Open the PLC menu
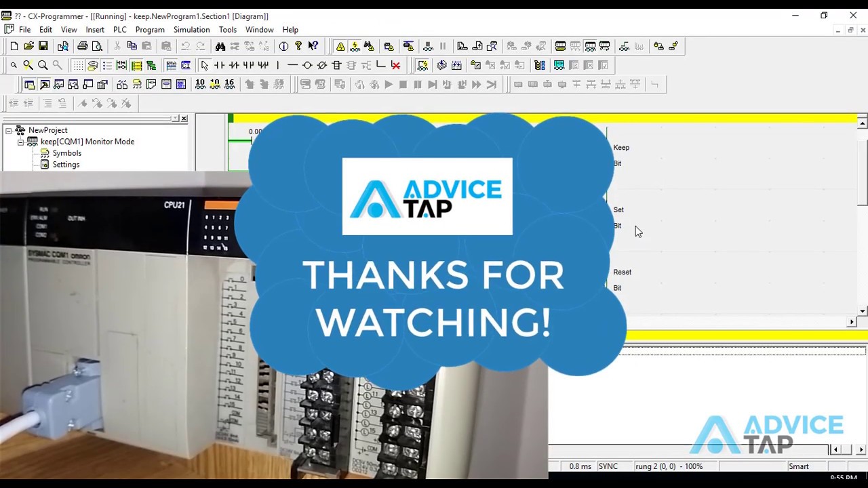868x488 pixels. pyautogui.click(x=119, y=30)
